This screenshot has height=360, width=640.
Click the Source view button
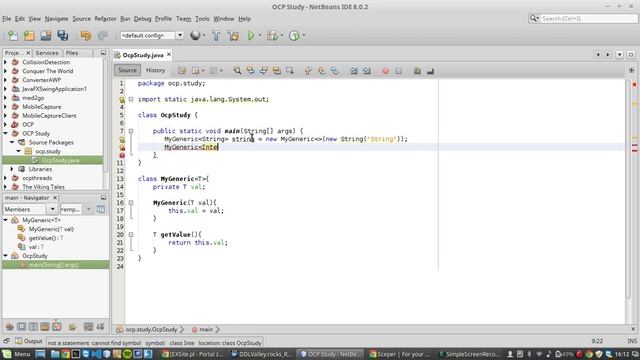(x=127, y=70)
